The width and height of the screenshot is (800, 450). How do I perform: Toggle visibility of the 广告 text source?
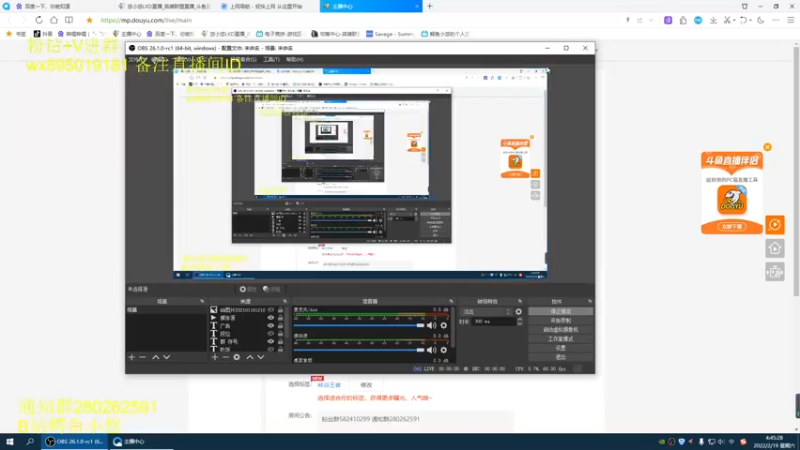[271, 326]
